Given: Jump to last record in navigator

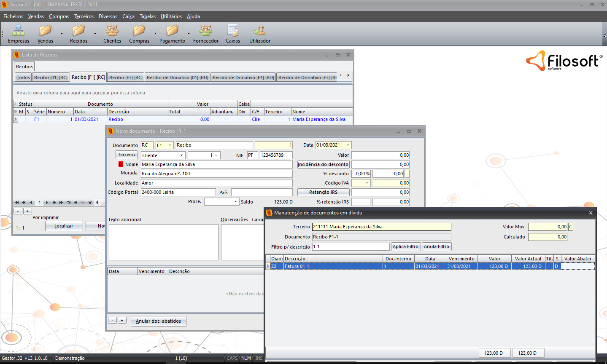Looking at the screenshot, I should pyautogui.click(x=62, y=203).
